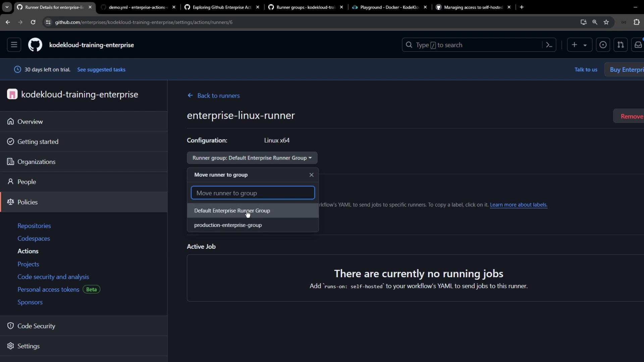This screenshot has height=362, width=644.
Task: Close the 'Move runner to group' popup
Action: (311, 175)
